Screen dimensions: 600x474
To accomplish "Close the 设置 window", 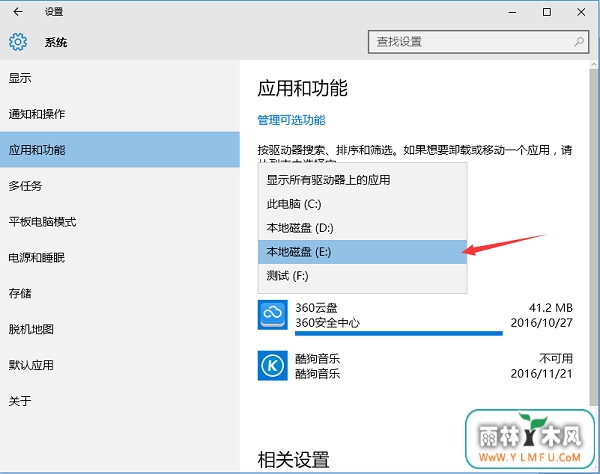I will (581, 12).
